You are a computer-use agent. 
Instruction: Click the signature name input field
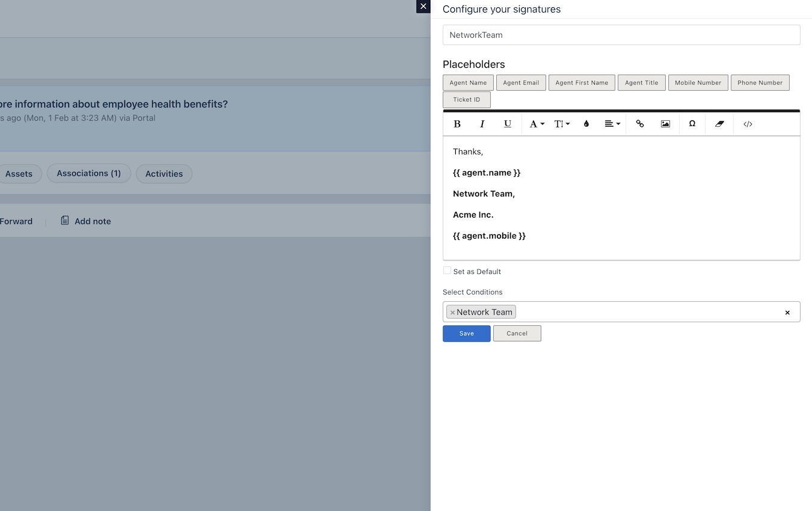pyautogui.click(x=621, y=34)
